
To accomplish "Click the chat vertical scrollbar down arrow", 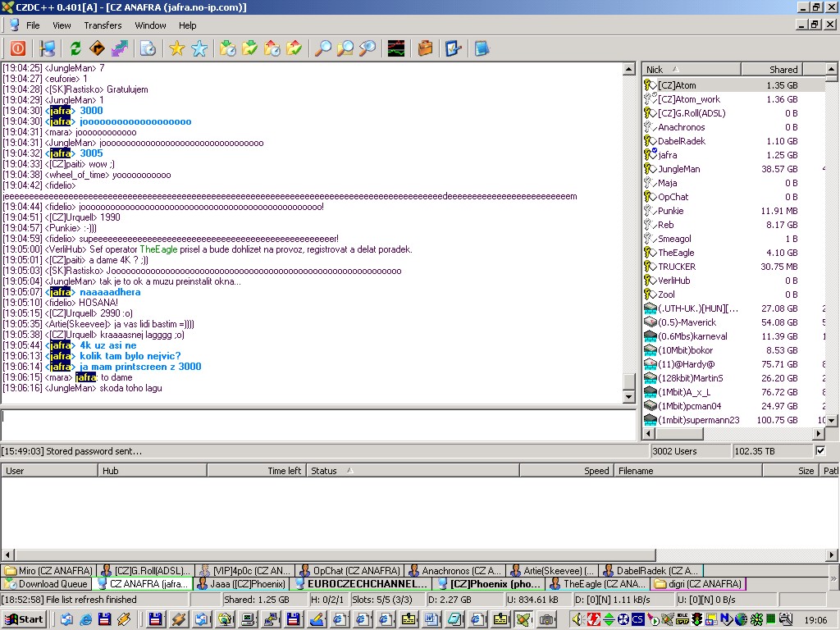I will point(629,397).
